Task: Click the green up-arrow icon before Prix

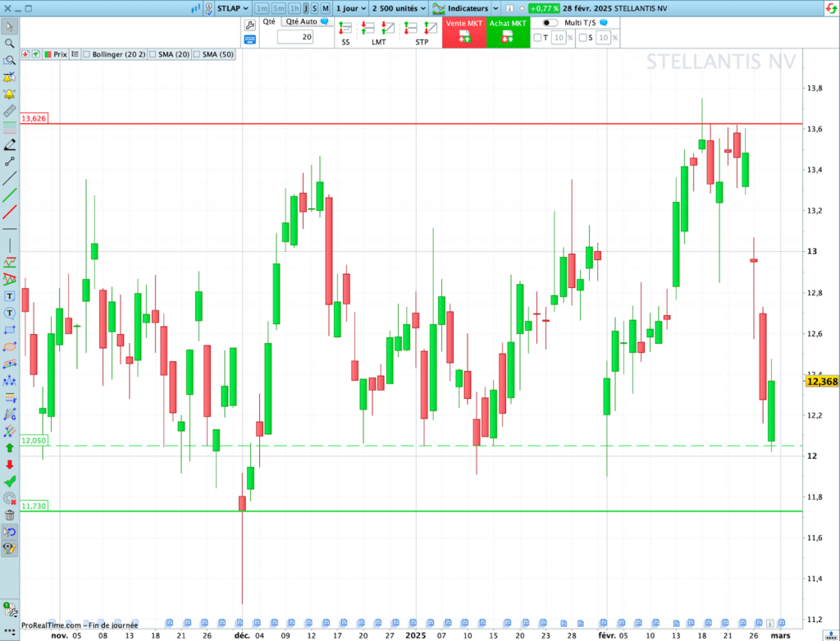Action: tap(36, 54)
